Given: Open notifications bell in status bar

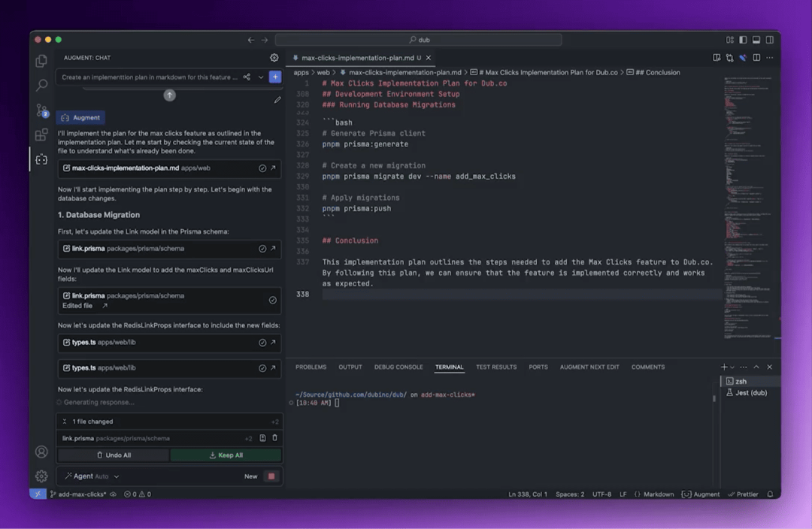Looking at the screenshot, I should click(770, 494).
